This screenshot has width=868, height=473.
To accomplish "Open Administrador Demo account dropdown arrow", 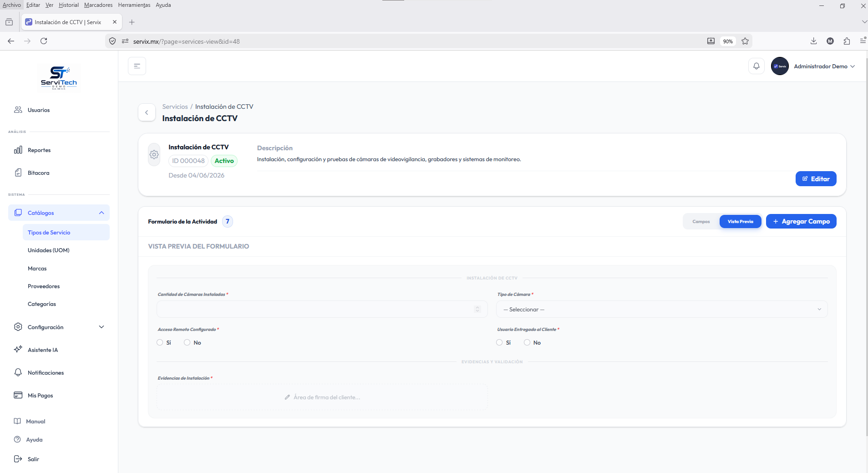I will [x=853, y=66].
